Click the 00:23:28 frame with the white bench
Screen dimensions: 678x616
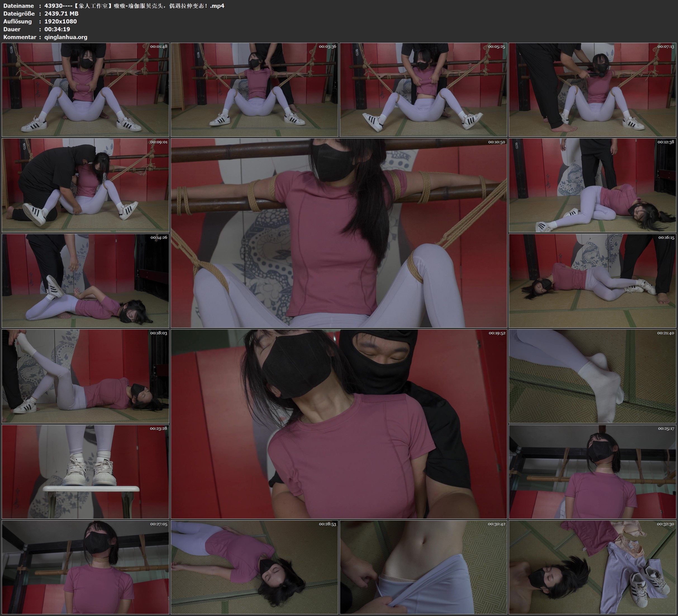85,471
